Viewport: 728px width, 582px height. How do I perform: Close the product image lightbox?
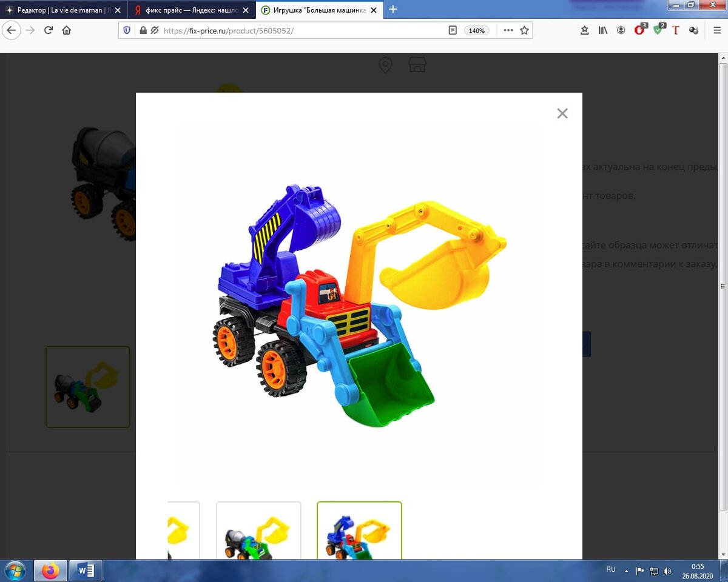click(x=562, y=113)
